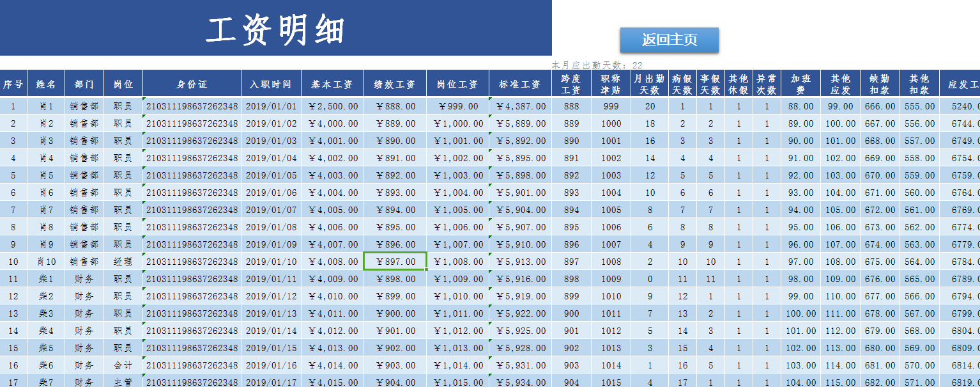The width and height of the screenshot is (980, 387).
Task: Select the 入职时间 column header
Action: [x=272, y=84]
